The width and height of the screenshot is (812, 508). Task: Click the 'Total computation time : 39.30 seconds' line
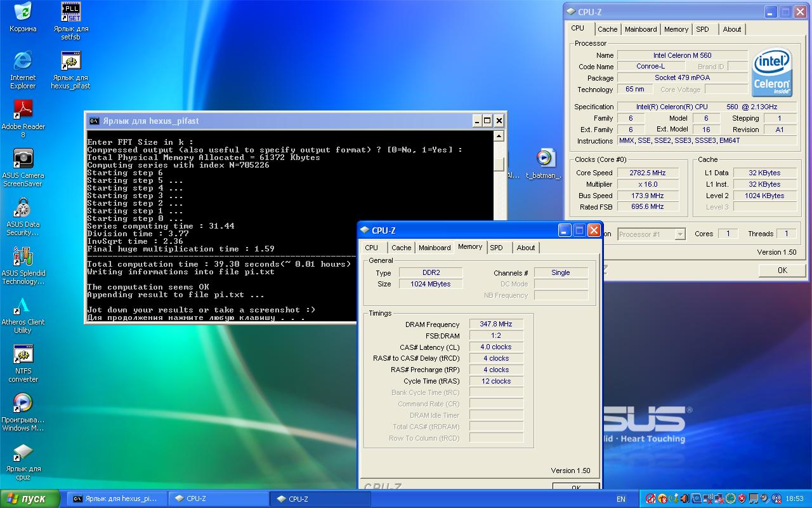tap(219, 264)
